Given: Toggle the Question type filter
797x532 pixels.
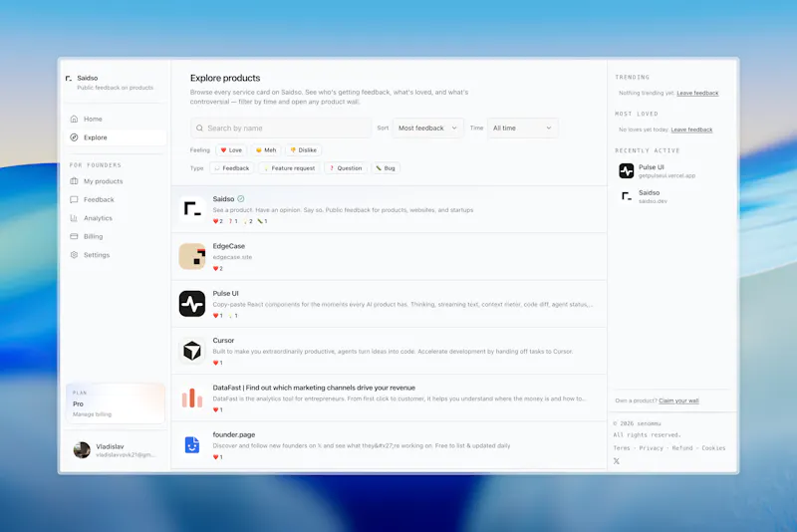Looking at the screenshot, I should 346,168.
